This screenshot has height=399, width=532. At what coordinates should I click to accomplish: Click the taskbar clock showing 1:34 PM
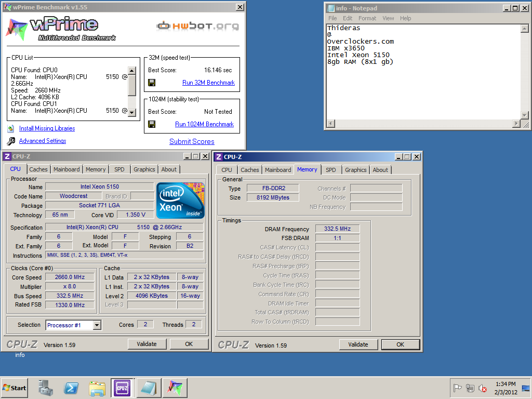click(506, 384)
